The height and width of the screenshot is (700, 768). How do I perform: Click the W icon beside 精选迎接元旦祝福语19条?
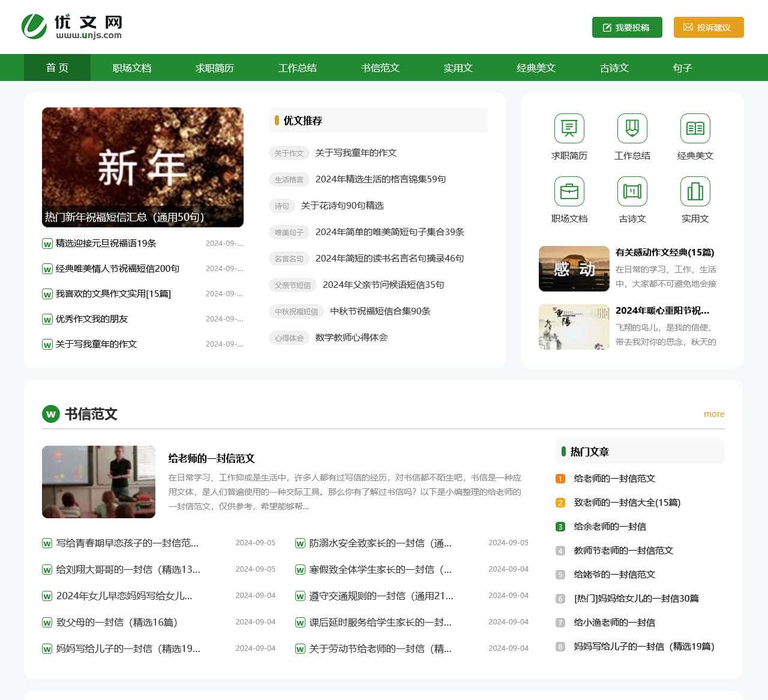47,243
